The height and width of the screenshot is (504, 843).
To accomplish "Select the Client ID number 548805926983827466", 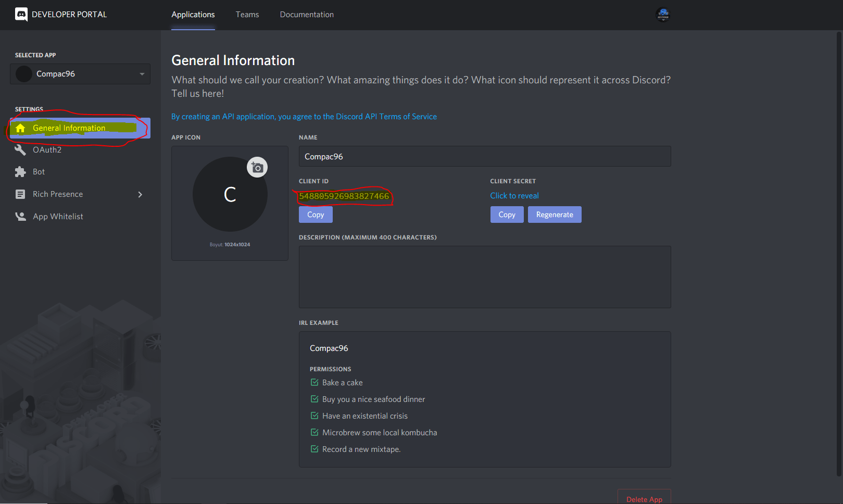I will [x=344, y=196].
